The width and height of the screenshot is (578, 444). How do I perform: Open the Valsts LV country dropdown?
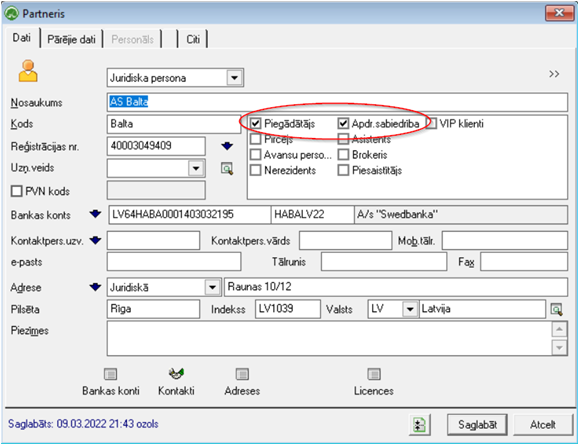(x=410, y=309)
